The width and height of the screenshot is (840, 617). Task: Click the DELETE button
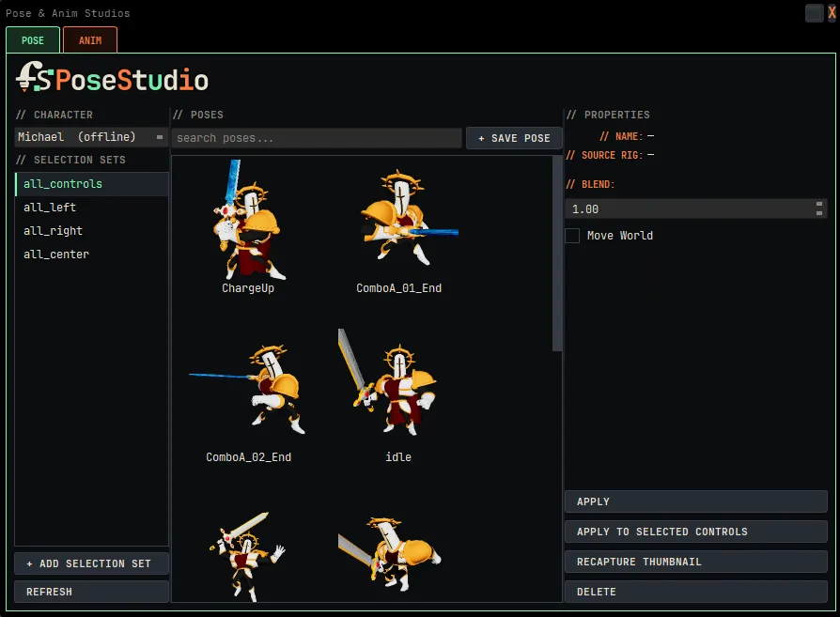coord(696,592)
